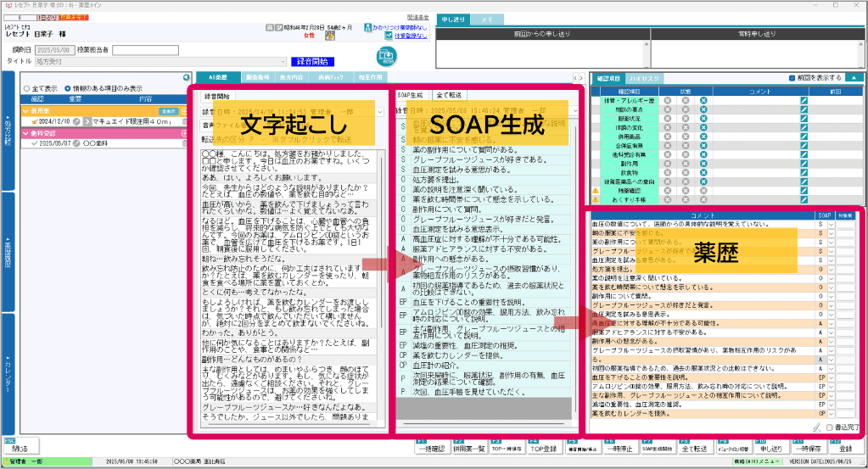Click the round teal data import icon
The image size is (868, 469).
pyautogui.click(x=387, y=57)
